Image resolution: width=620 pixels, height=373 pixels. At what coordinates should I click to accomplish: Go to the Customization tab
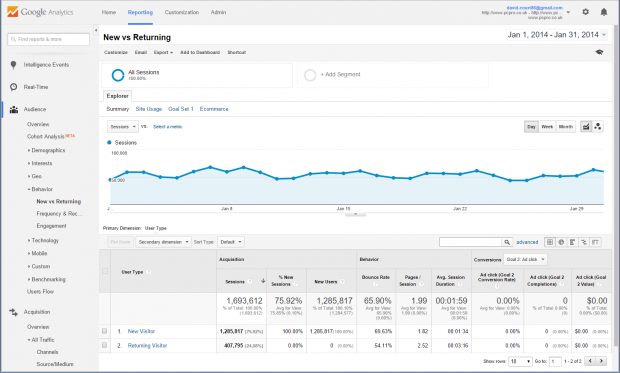[x=181, y=12]
